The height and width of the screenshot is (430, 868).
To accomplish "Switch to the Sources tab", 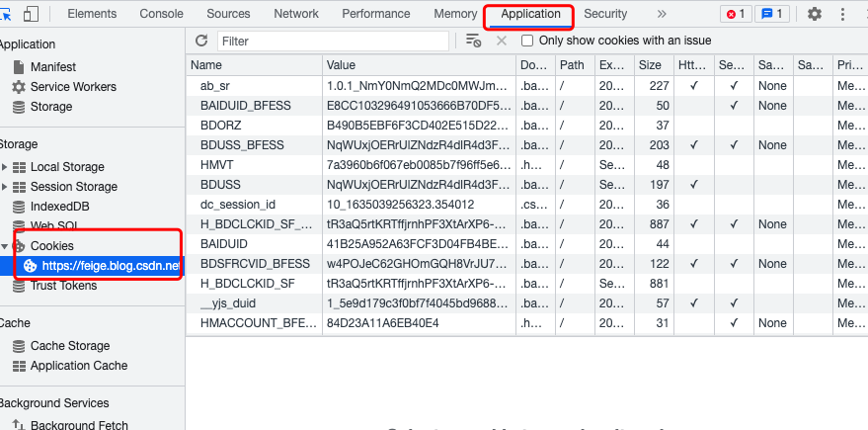I will (228, 14).
